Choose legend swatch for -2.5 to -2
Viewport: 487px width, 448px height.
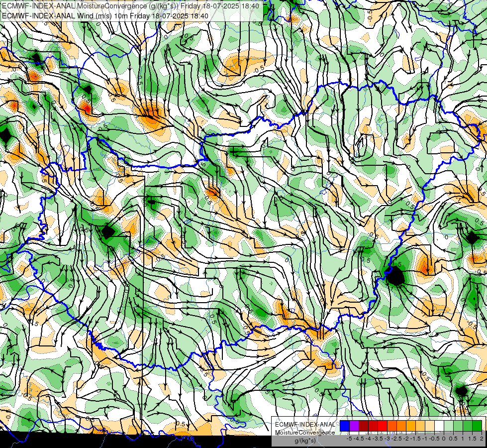tap(401, 426)
